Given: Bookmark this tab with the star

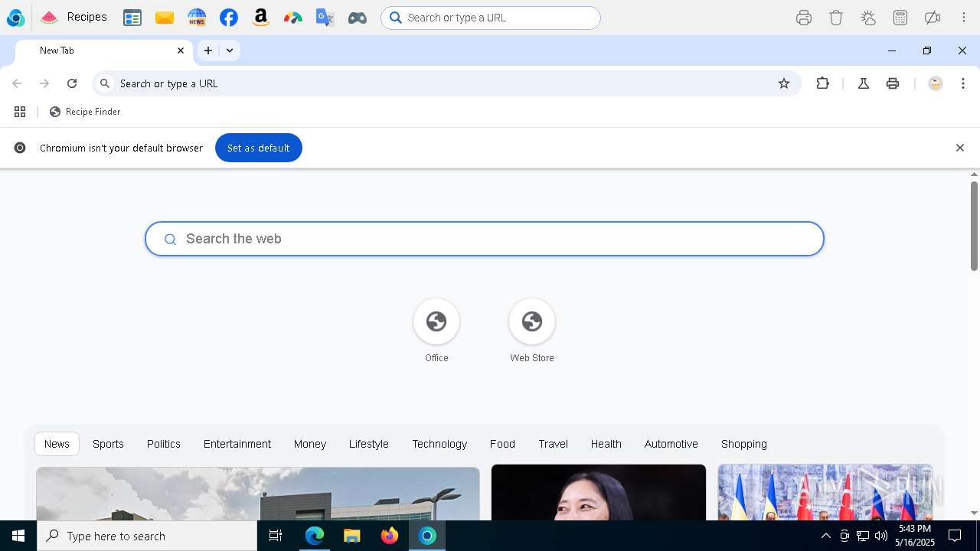Looking at the screenshot, I should (x=784, y=83).
